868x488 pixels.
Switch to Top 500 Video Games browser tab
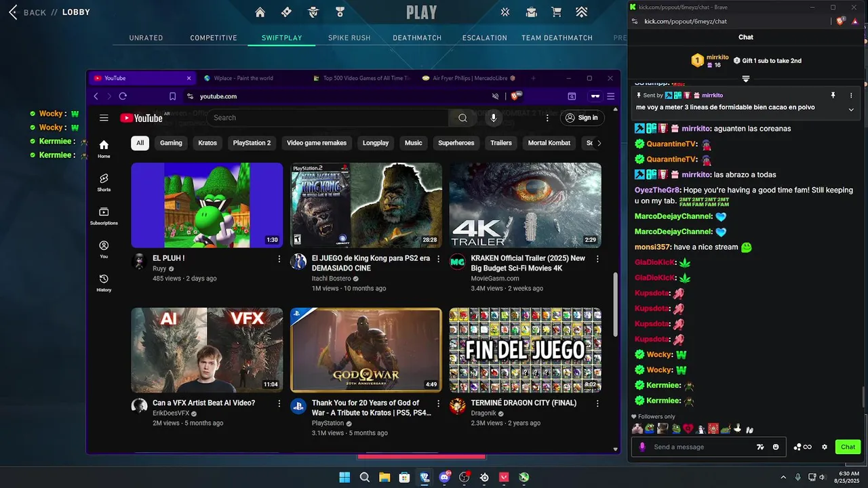(361, 78)
